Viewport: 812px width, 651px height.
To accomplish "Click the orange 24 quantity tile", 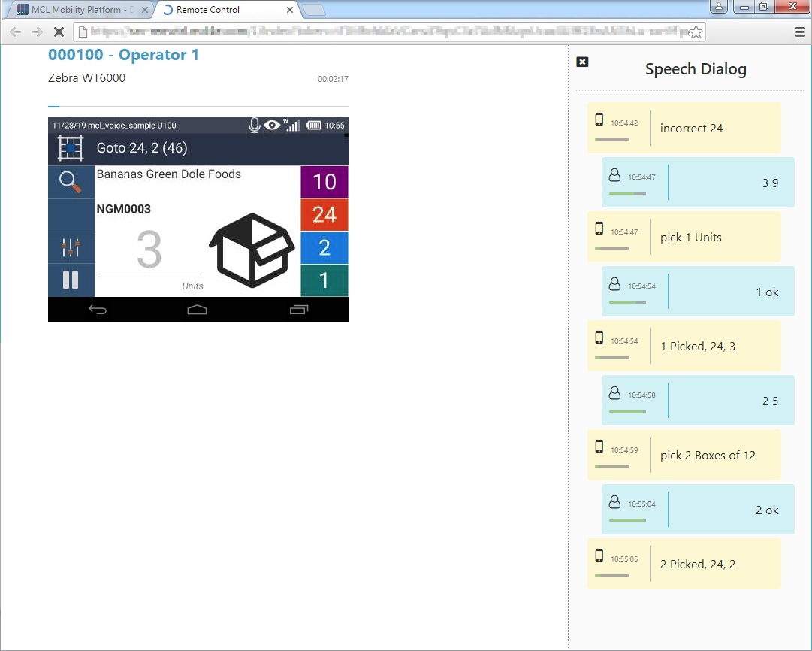I will point(324,214).
